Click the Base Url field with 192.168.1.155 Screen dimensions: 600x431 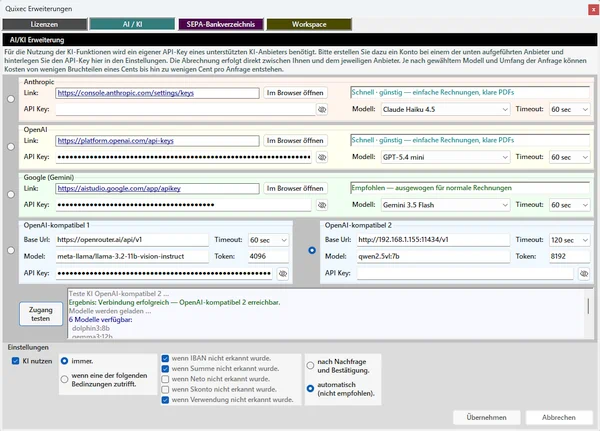[433, 240]
